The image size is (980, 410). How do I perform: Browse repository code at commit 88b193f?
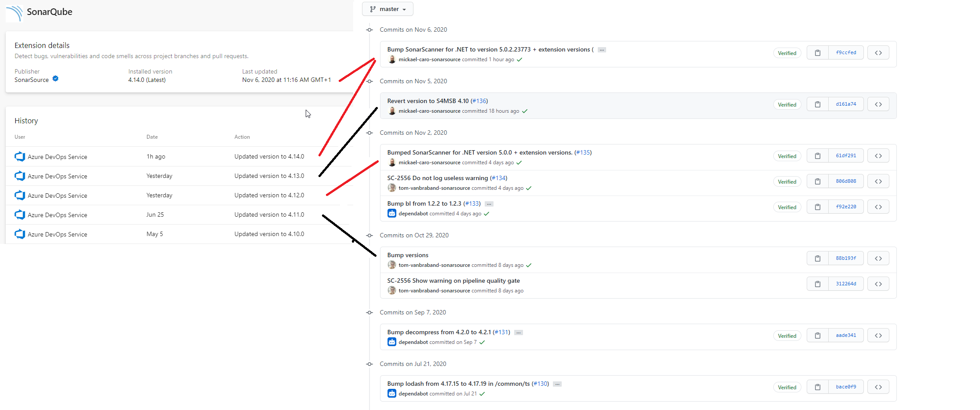click(878, 259)
